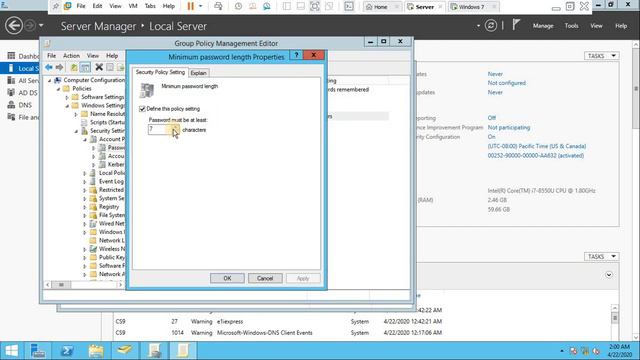The height and width of the screenshot is (360, 640).
Task: Collapse the Windows Settings node
Action: (67, 106)
